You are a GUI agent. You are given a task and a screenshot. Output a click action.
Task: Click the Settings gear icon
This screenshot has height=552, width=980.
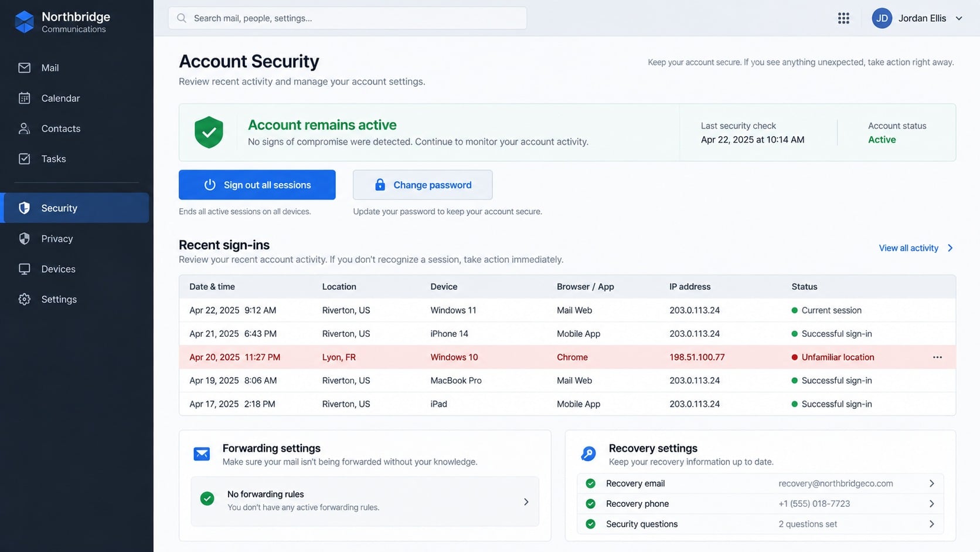click(24, 299)
